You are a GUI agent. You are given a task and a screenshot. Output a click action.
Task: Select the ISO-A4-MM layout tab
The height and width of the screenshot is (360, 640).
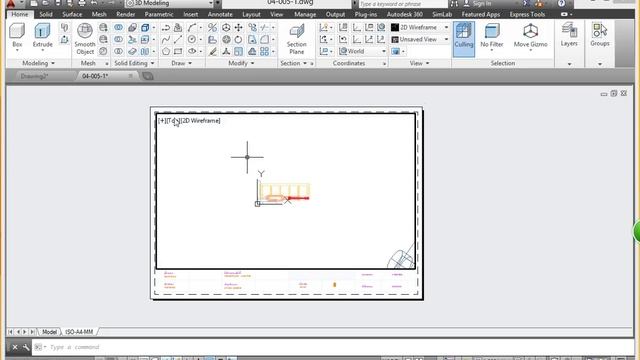coord(79,332)
